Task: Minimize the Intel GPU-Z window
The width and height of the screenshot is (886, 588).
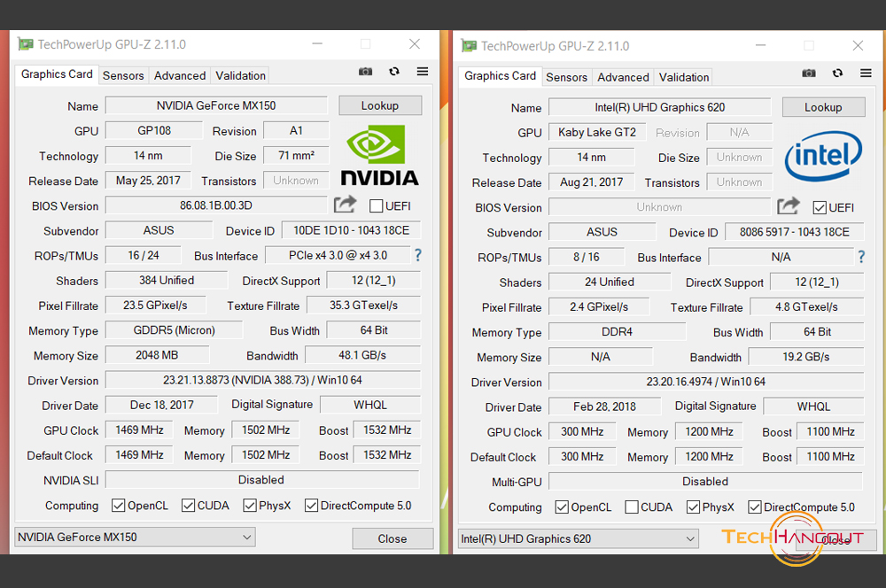Action: (760, 46)
